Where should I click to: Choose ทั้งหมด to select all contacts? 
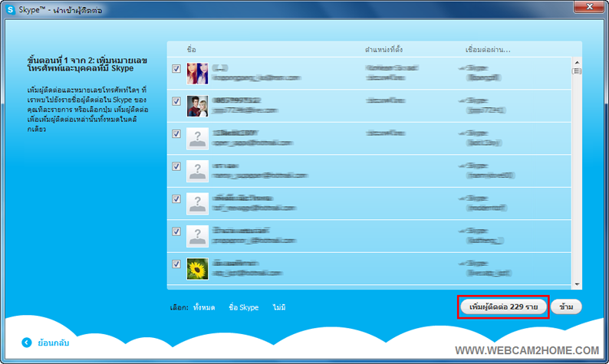[204, 307]
